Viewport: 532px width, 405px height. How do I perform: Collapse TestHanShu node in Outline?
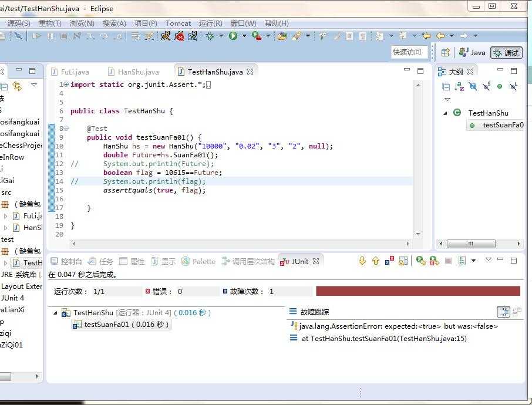(x=446, y=113)
